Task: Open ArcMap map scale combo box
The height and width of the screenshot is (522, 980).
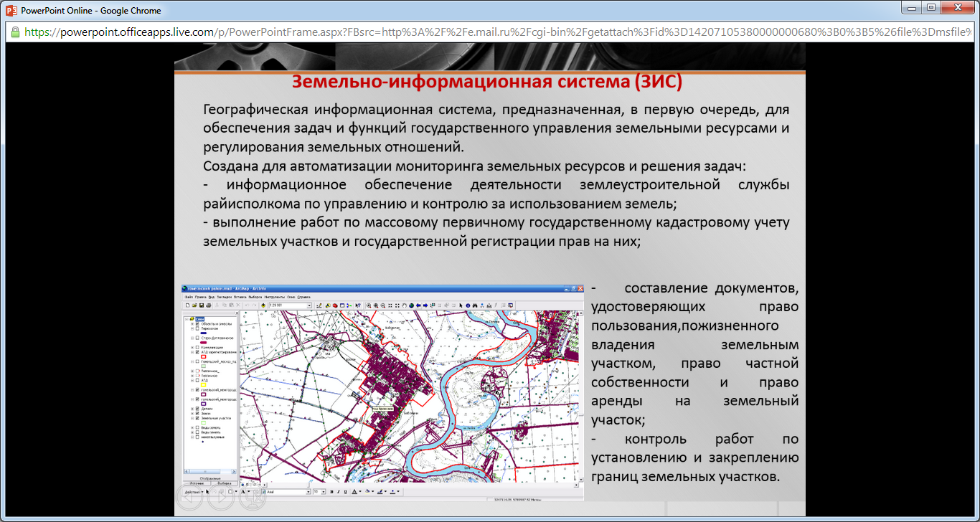Action: [290, 305]
